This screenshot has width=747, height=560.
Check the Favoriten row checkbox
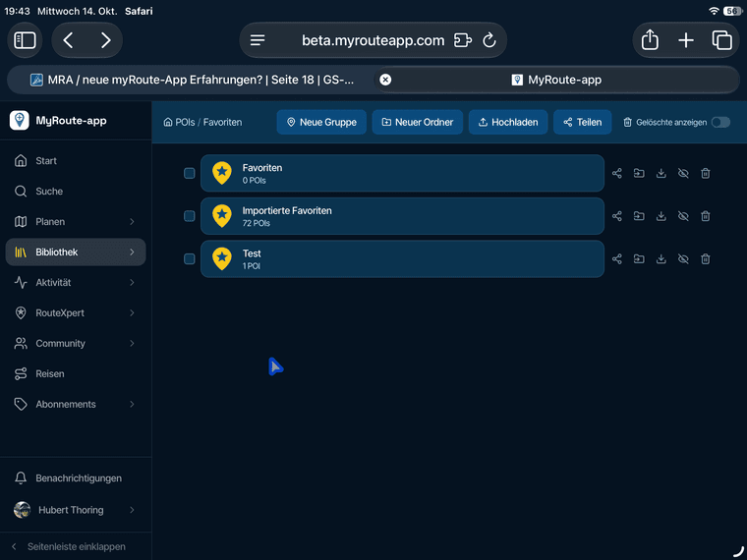pyautogui.click(x=189, y=173)
